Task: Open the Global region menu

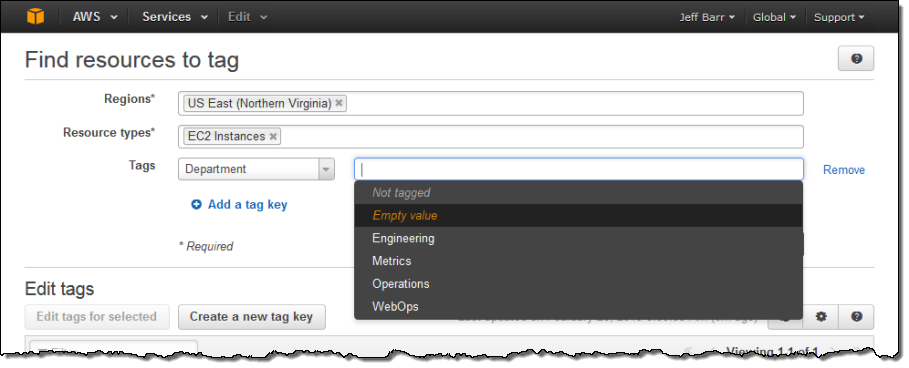Action: coord(774,17)
